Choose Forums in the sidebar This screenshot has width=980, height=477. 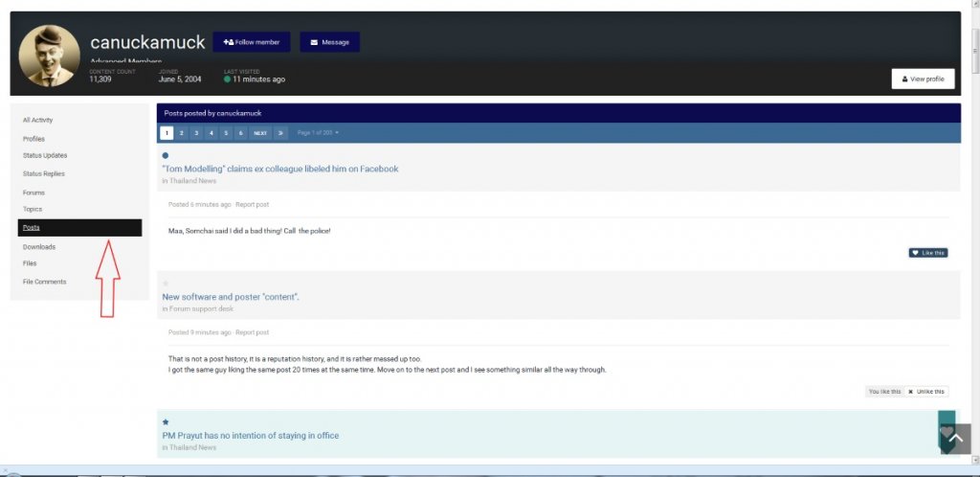33,193
